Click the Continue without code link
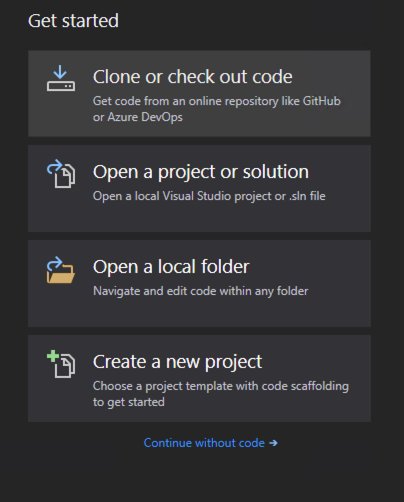The height and width of the screenshot is (502, 404). point(204,443)
